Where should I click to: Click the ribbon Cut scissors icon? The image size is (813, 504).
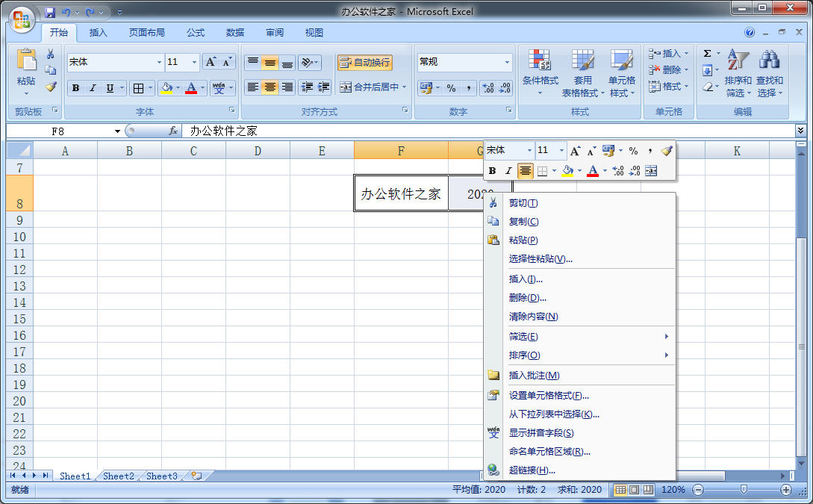[50, 54]
